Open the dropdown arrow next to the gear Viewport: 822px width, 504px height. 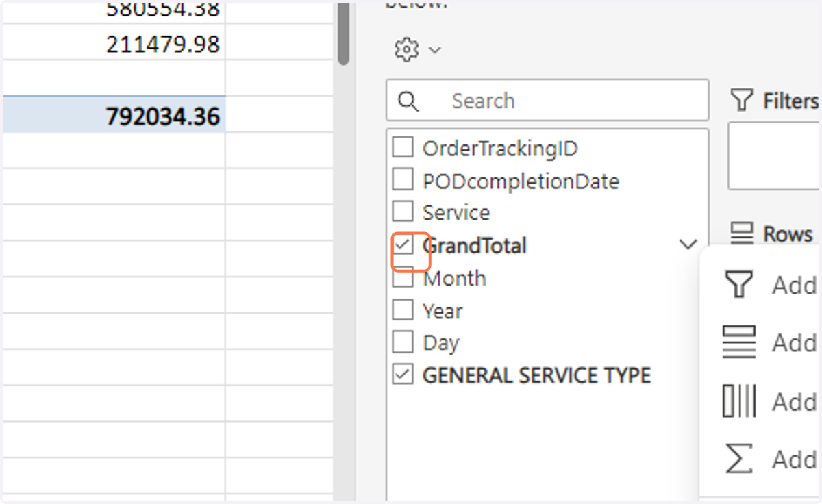coord(434,50)
